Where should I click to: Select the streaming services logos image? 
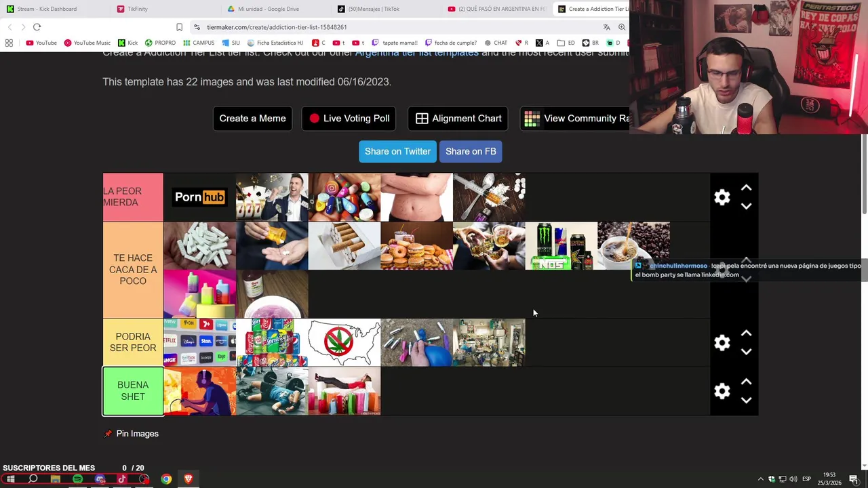pos(199,342)
